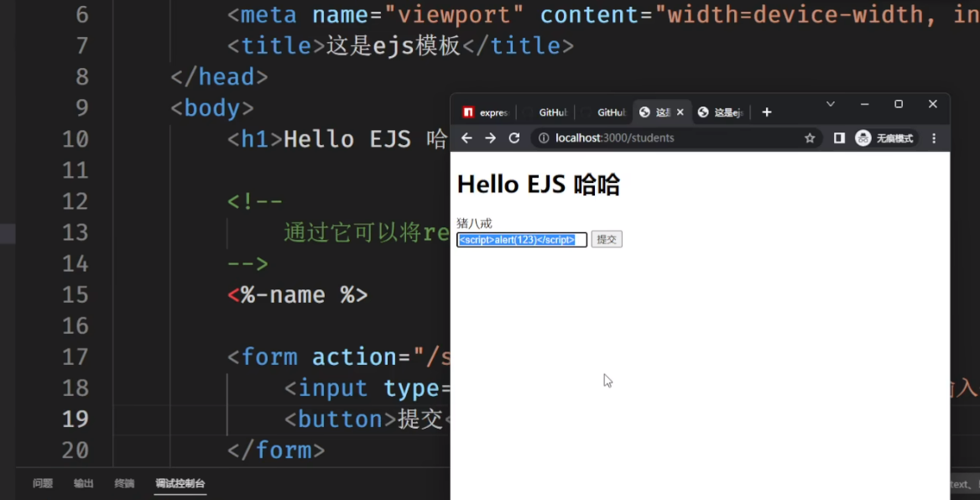This screenshot has height=500, width=980.
Task: Click the 通过它可以将 comment line
Action: tap(367, 232)
